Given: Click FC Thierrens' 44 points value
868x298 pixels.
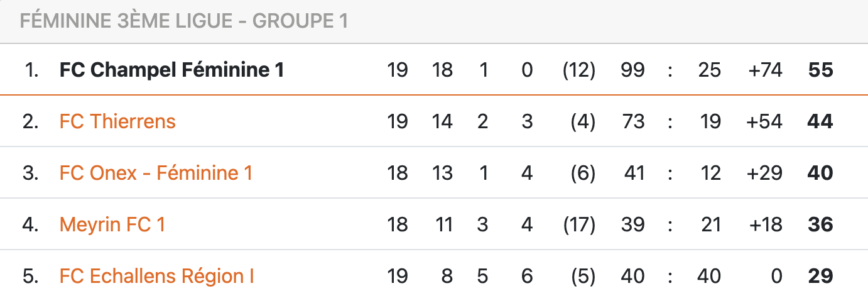Looking at the screenshot, I should [820, 121].
